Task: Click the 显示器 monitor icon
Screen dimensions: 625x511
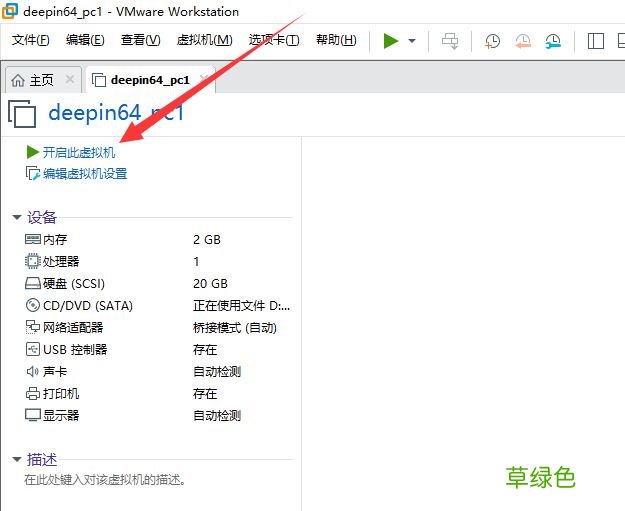Action: click(x=33, y=415)
